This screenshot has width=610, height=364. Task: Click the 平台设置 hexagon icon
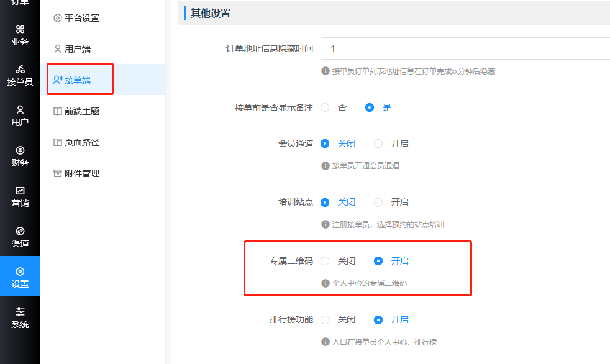(x=58, y=18)
